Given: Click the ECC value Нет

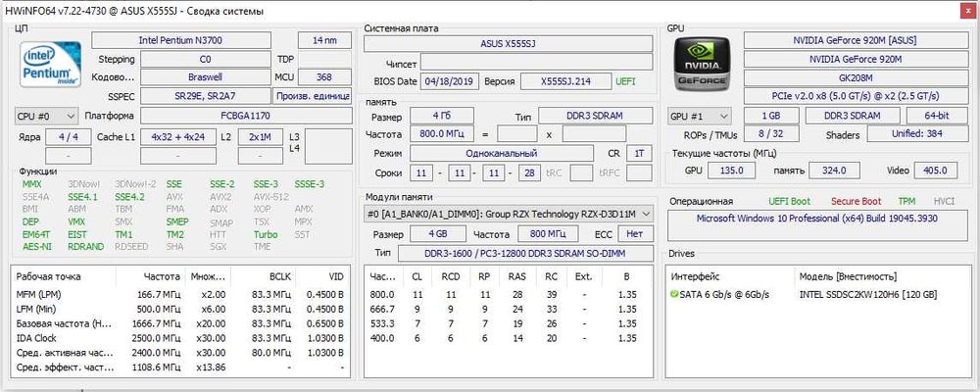Looking at the screenshot, I should click(636, 234).
